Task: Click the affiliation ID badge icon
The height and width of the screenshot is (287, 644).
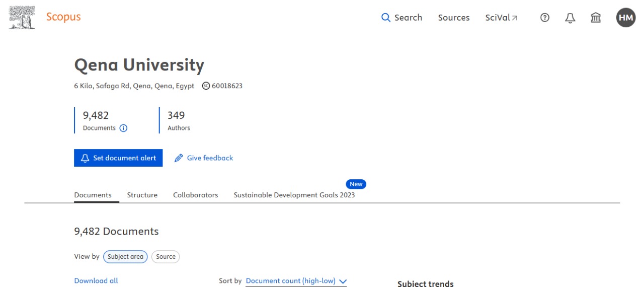Action: point(206,86)
